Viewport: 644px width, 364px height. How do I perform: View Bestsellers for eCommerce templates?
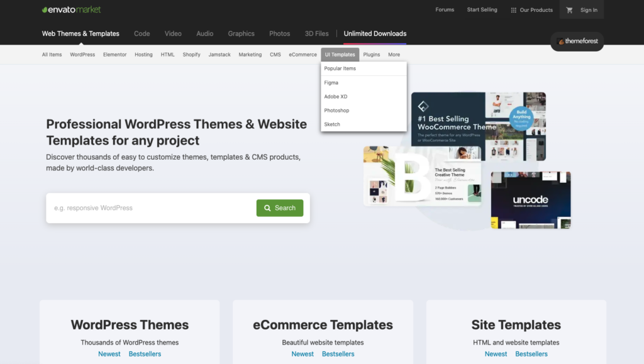click(x=338, y=354)
